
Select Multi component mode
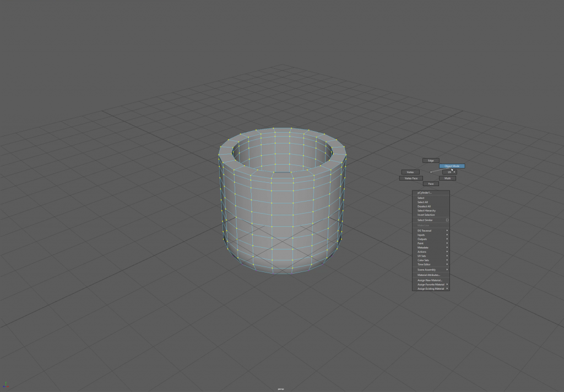447,178
